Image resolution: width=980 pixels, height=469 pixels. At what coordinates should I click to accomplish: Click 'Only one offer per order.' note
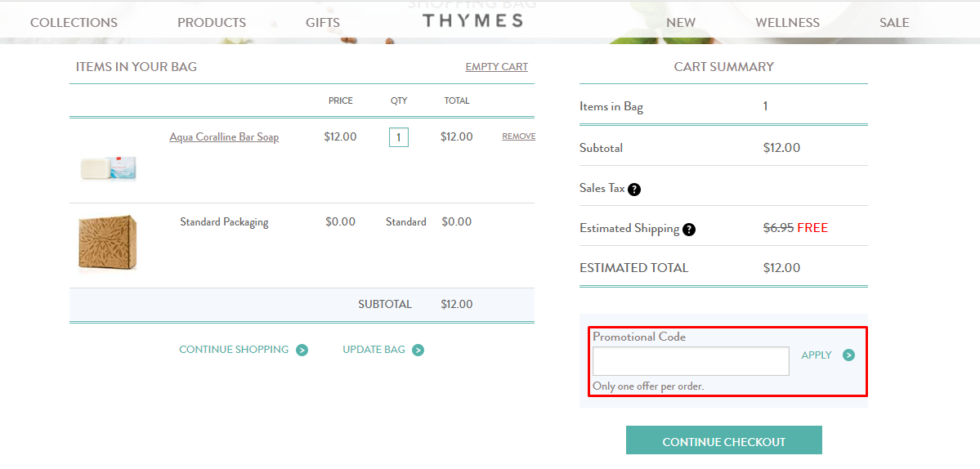pyautogui.click(x=648, y=386)
